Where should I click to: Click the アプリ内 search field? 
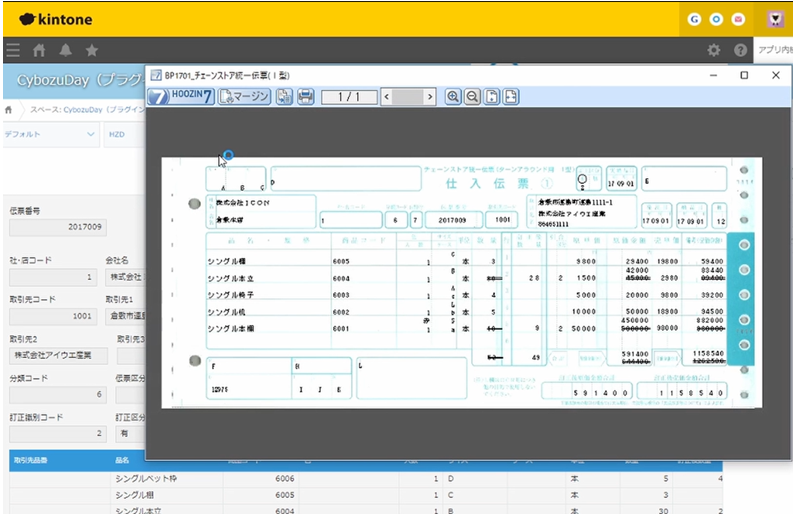tap(773, 50)
